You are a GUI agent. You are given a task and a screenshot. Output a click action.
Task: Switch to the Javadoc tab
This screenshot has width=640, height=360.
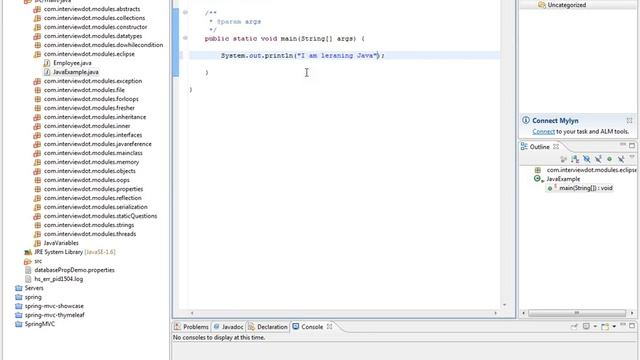pyautogui.click(x=229, y=327)
